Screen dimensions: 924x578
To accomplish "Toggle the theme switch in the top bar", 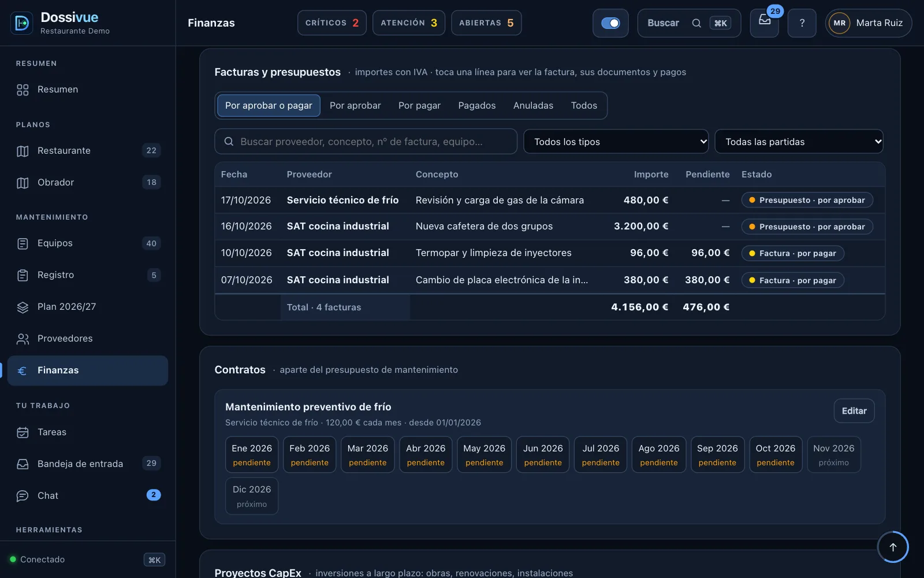I will [610, 23].
